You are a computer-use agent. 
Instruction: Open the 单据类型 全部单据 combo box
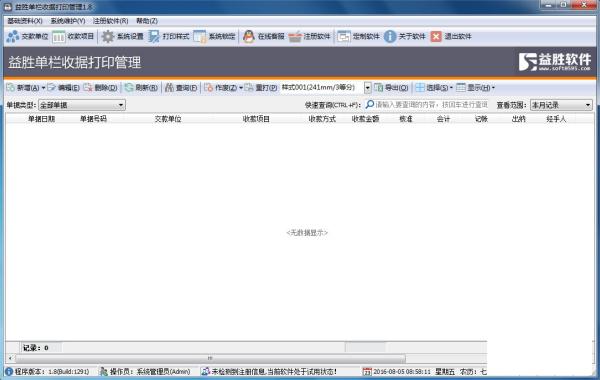82,105
